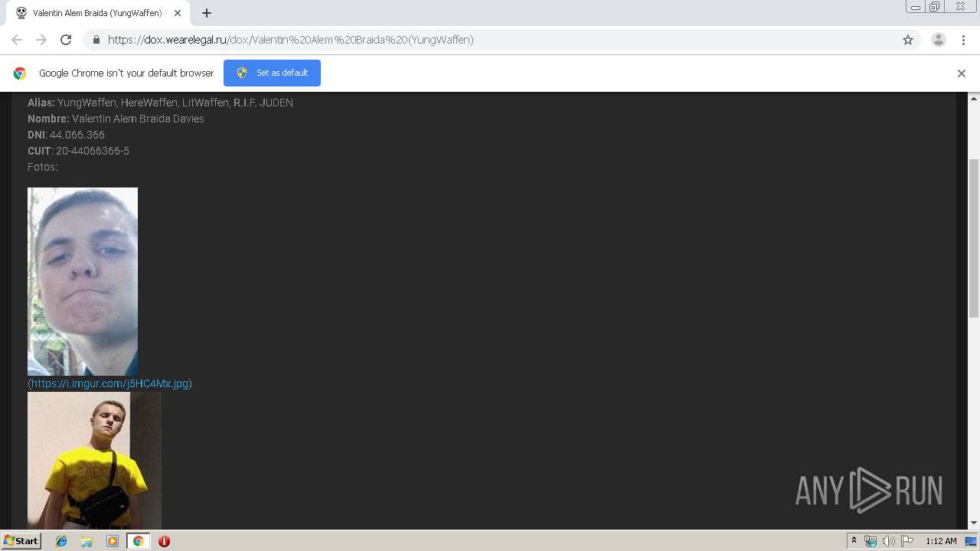Click the Set as default button

pos(272,73)
